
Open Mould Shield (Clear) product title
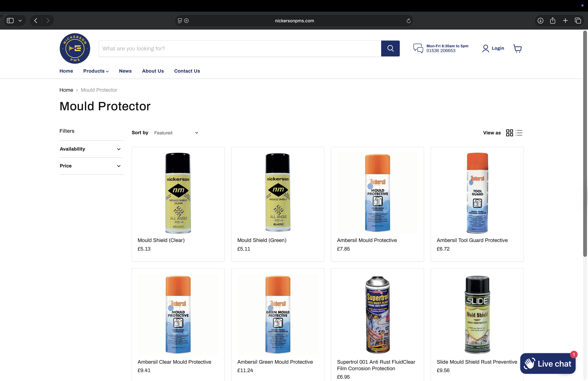(161, 240)
